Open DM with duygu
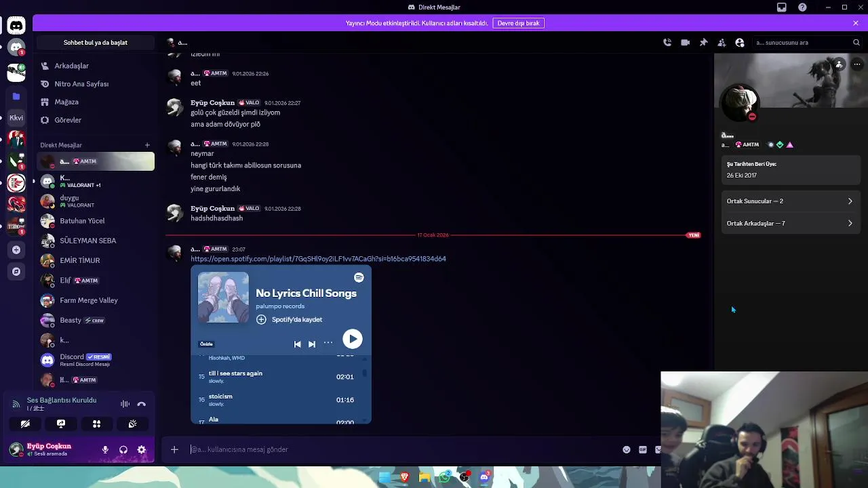The width and height of the screenshot is (868, 488). (96, 201)
